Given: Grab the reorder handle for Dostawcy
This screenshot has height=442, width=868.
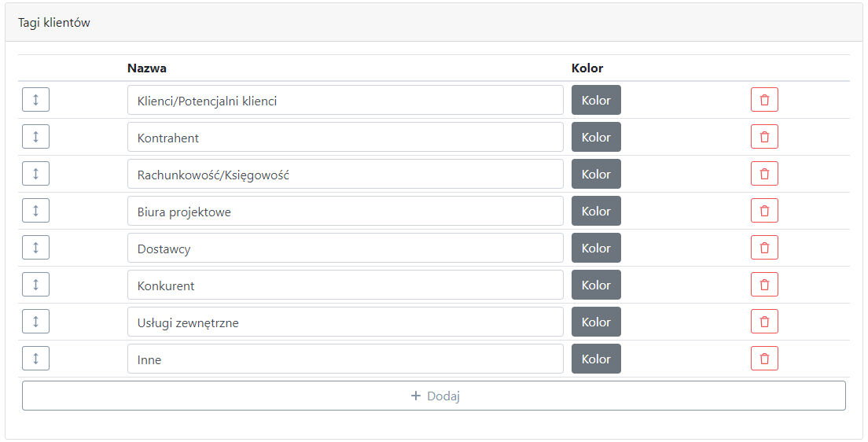Looking at the screenshot, I should 36,248.
